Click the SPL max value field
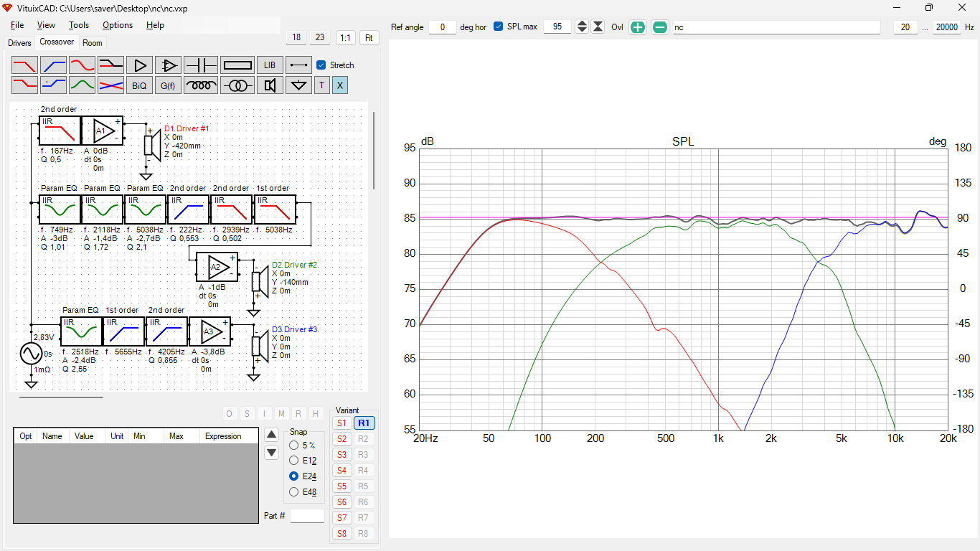 (557, 27)
